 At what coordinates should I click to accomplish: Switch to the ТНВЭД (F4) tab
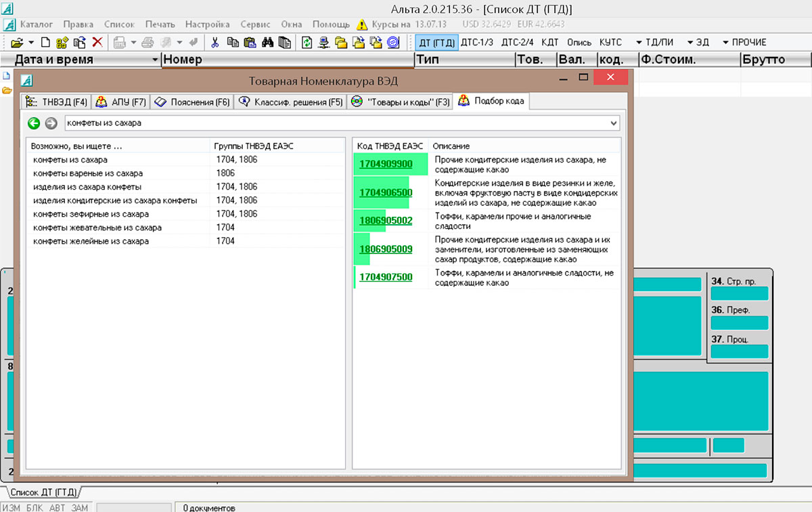click(57, 102)
